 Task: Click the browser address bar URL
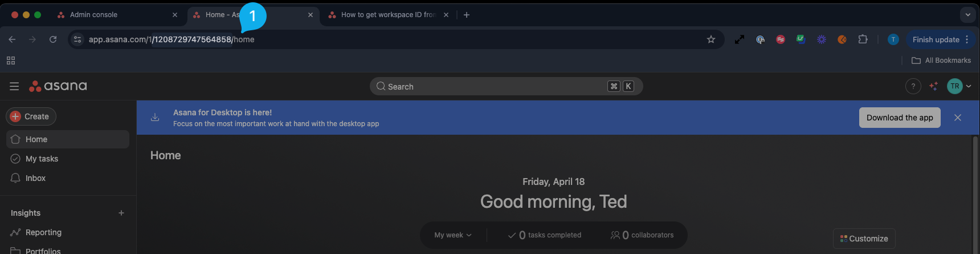[x=171, y=39]
